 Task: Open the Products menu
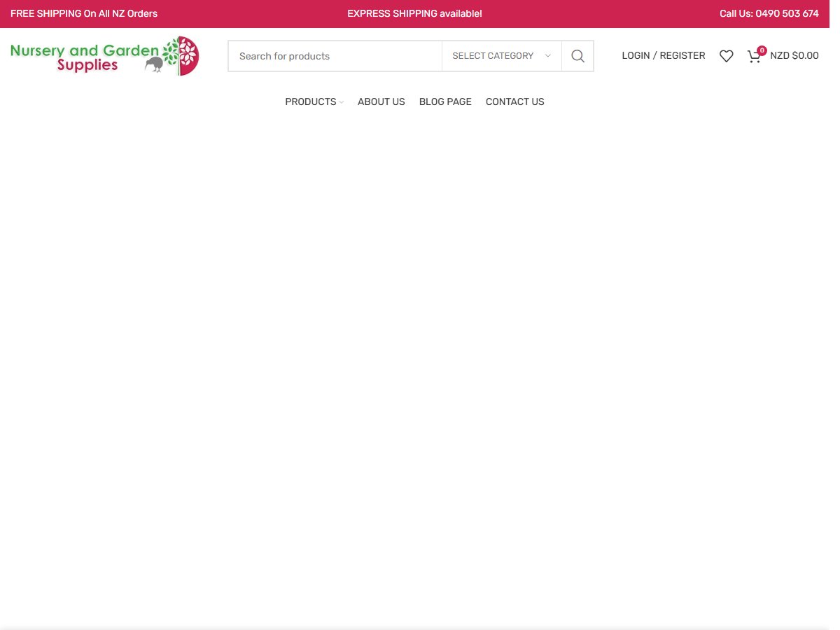[314, 101]
